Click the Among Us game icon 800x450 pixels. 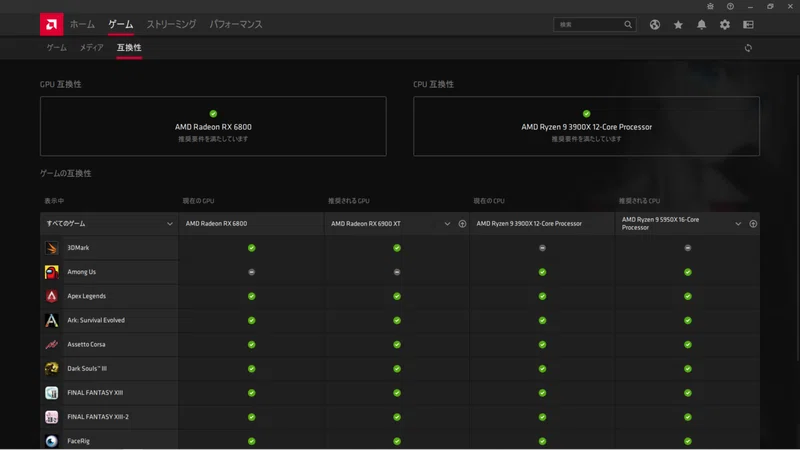[x=52, y=272]
